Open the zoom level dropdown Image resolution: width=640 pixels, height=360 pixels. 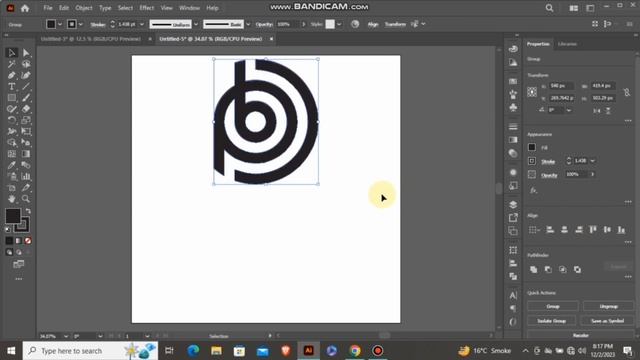[x=66, y=336]
